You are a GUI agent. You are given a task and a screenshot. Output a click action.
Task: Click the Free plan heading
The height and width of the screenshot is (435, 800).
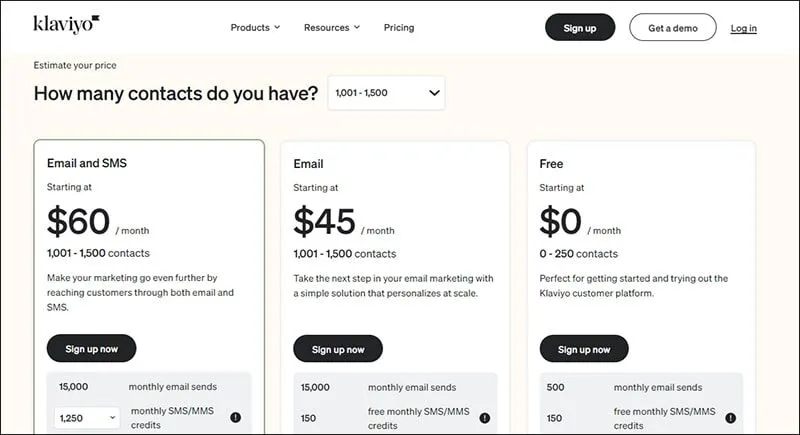[x=551, y=164]
